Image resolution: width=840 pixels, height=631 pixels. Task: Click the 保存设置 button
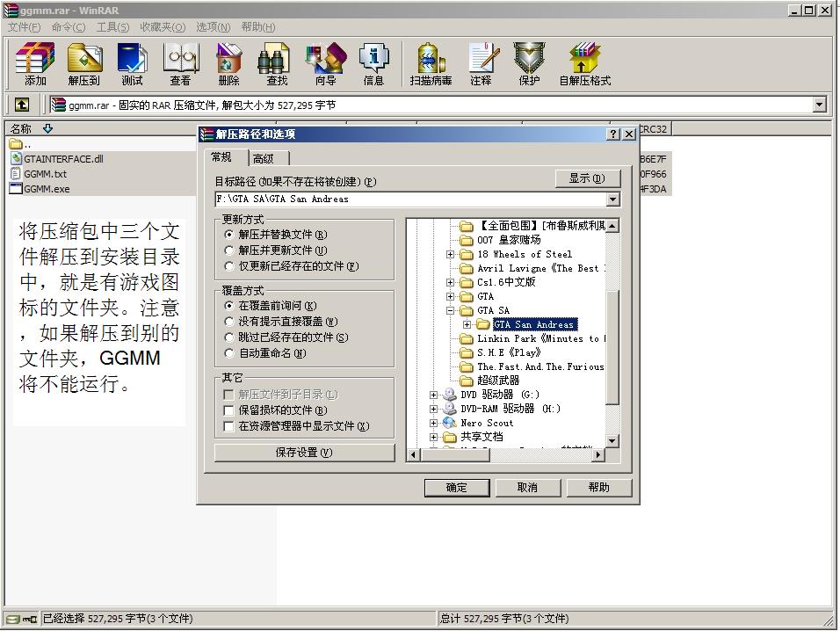coord(303,453)
